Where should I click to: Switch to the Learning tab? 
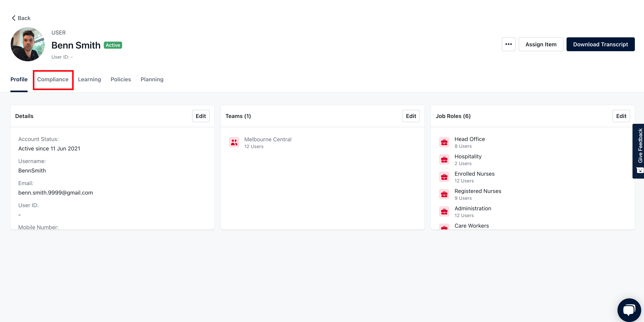[89, 79]
